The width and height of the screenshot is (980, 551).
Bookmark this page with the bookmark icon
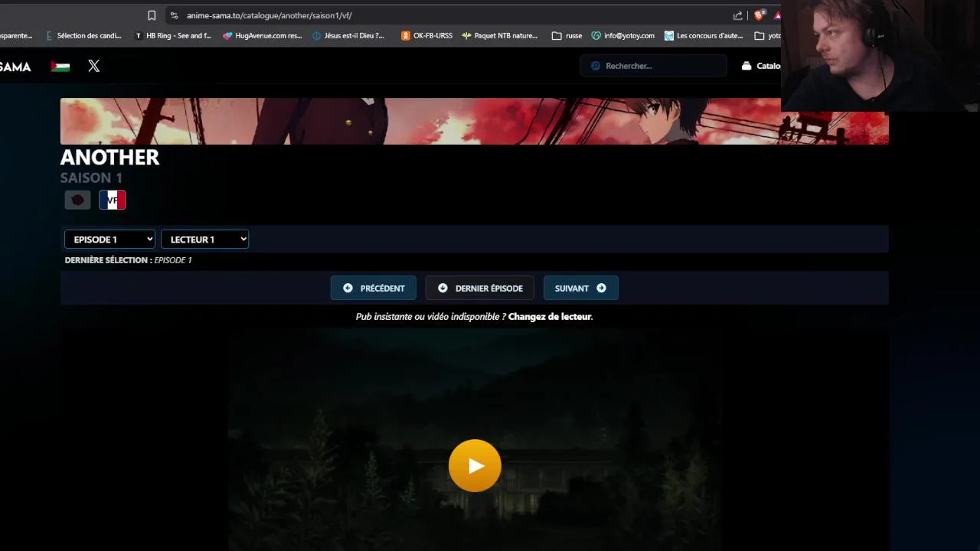click(x=152, y=15)
